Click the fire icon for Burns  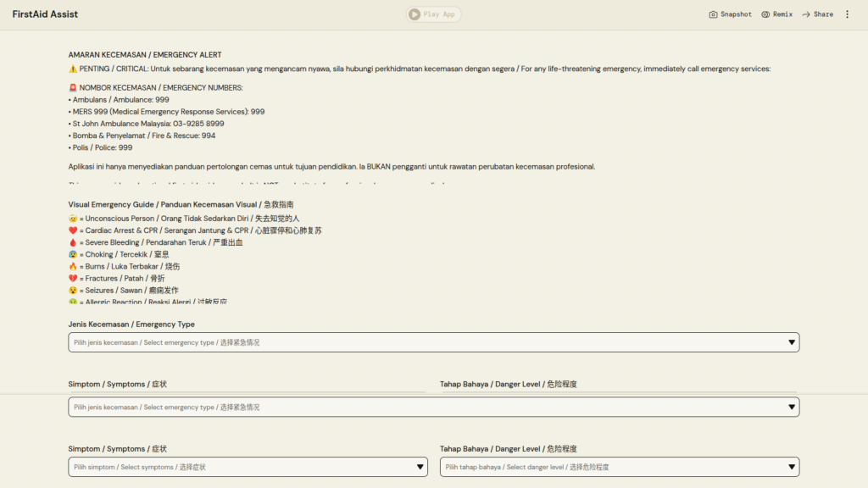point(73,266)
